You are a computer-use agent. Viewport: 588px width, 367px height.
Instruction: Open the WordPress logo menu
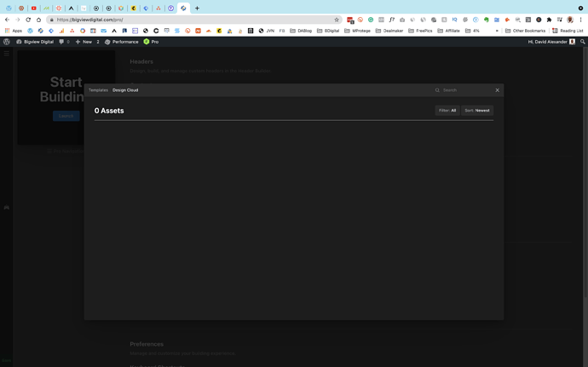click(x=7, y=42)
